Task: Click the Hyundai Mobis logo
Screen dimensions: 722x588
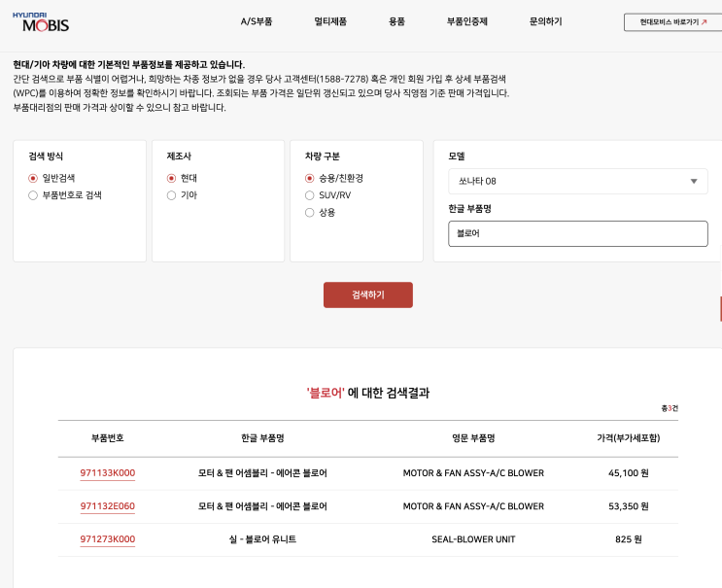Action: (x=41, y=22)
